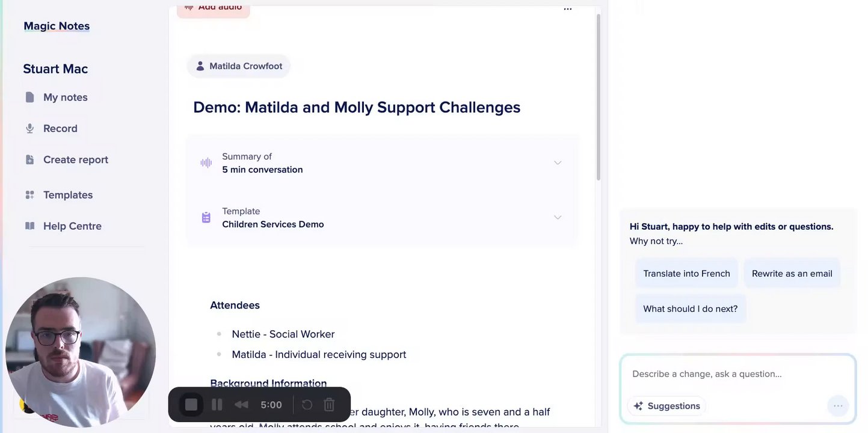Pause the screen recording
The height and width of the screenshot is (433, 868).
(217, 405)
